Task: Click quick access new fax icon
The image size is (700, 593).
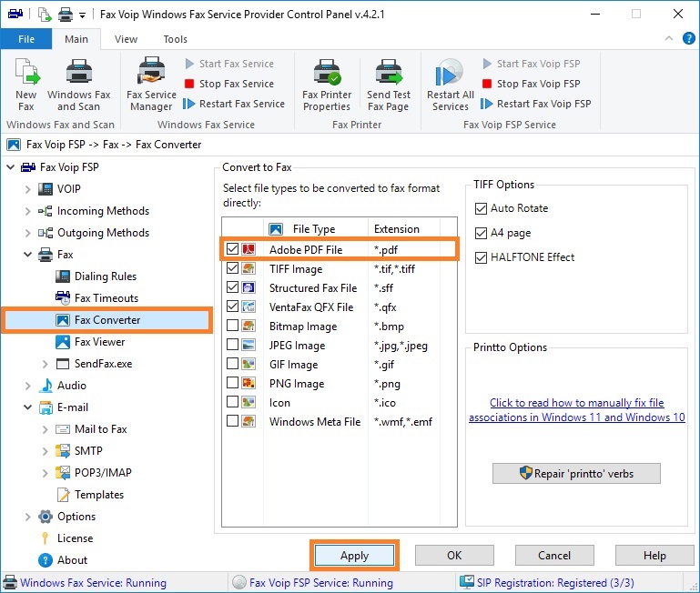Action: click(x=45, y=15)
